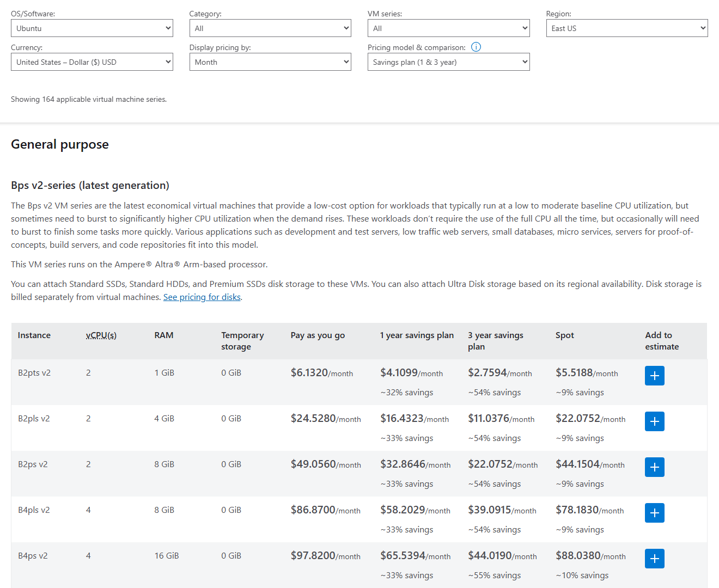Image resolution: width=719 pixels, height=588 pixels.
Task: Click the $16.4323/month 1 year price
Action: click(415, 419)
